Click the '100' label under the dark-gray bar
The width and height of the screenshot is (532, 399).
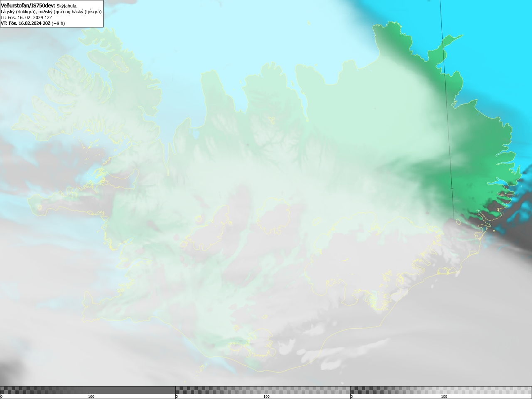point(91,397)
